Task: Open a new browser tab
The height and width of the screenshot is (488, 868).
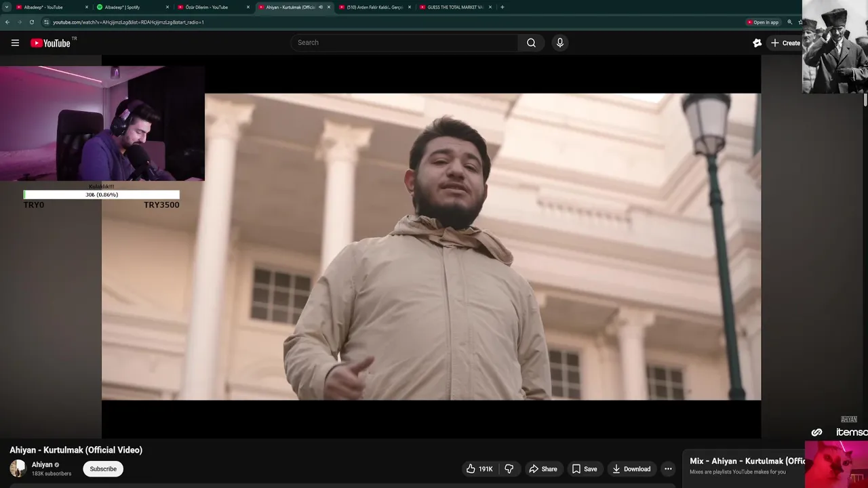Action: coord(502,7)
